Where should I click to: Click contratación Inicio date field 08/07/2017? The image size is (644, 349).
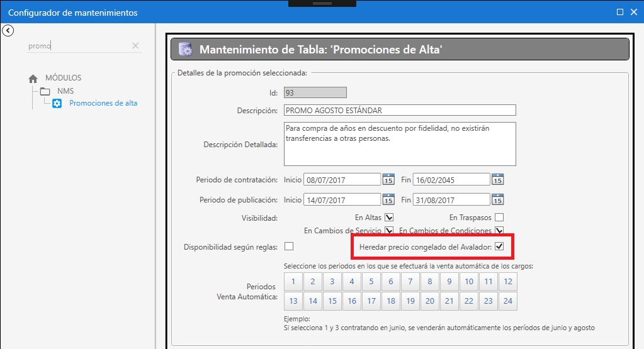coord(342,180)
